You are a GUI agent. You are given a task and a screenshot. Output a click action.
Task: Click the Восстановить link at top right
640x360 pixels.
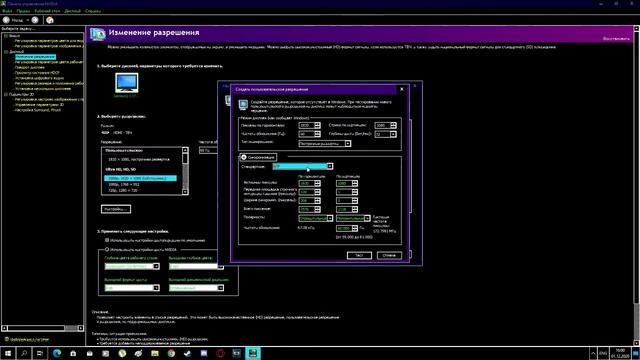pyautogui.click(x=616, y=39)
